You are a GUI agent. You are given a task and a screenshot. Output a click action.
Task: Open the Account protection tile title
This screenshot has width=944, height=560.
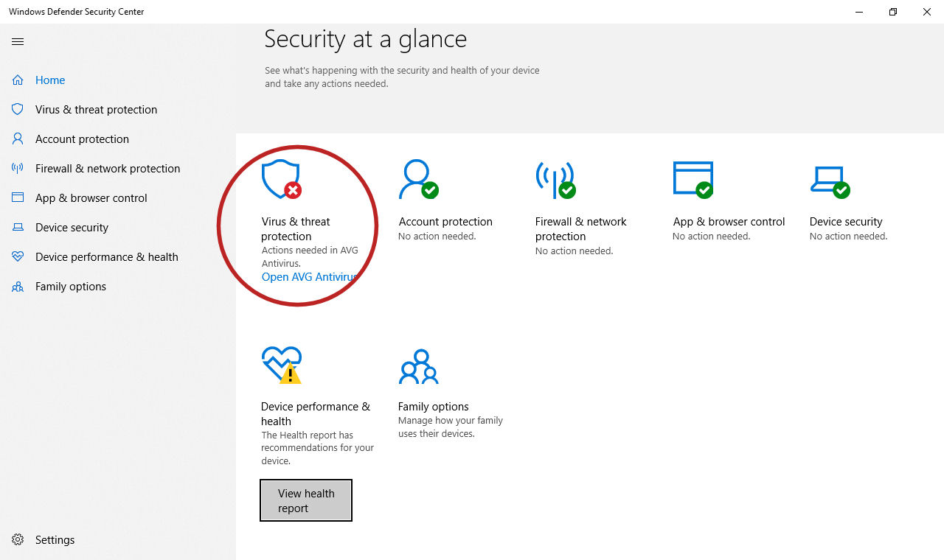click(445, 221)
